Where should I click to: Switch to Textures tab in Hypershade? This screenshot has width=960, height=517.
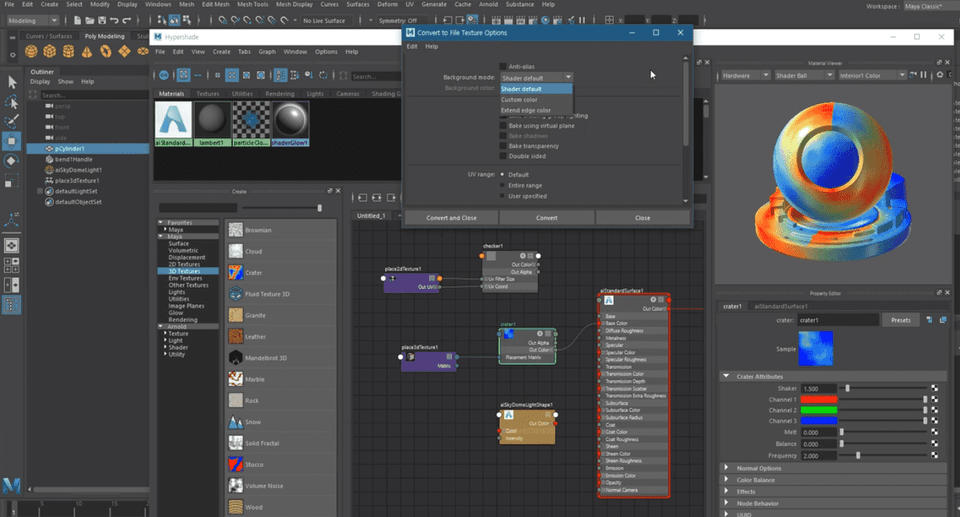tap(208, 94)
